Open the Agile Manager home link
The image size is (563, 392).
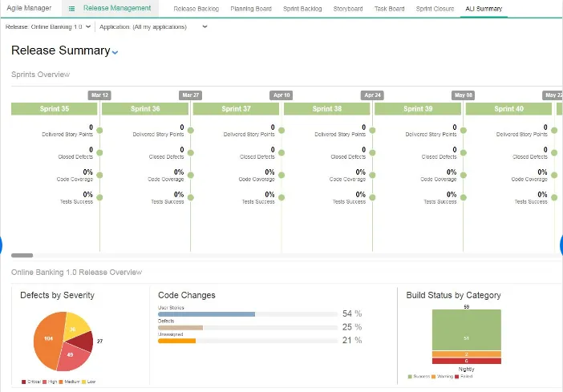pyautogui.click(x=29, y=8)
